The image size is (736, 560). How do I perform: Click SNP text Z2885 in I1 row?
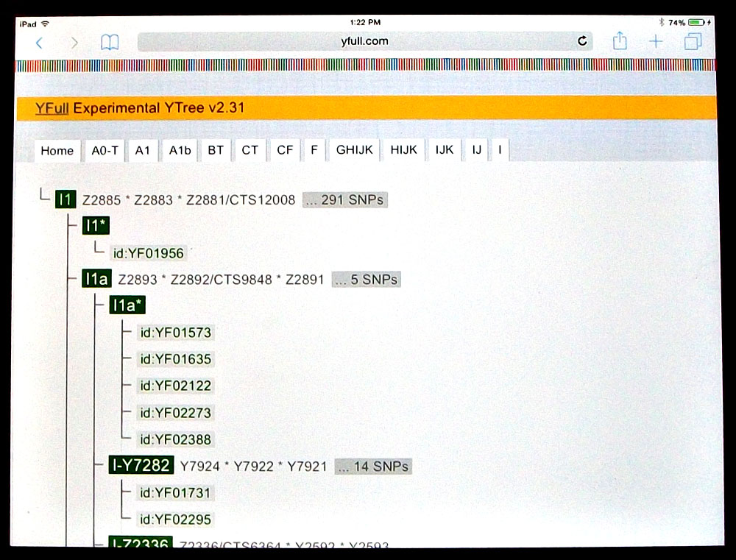pos(102,200)
